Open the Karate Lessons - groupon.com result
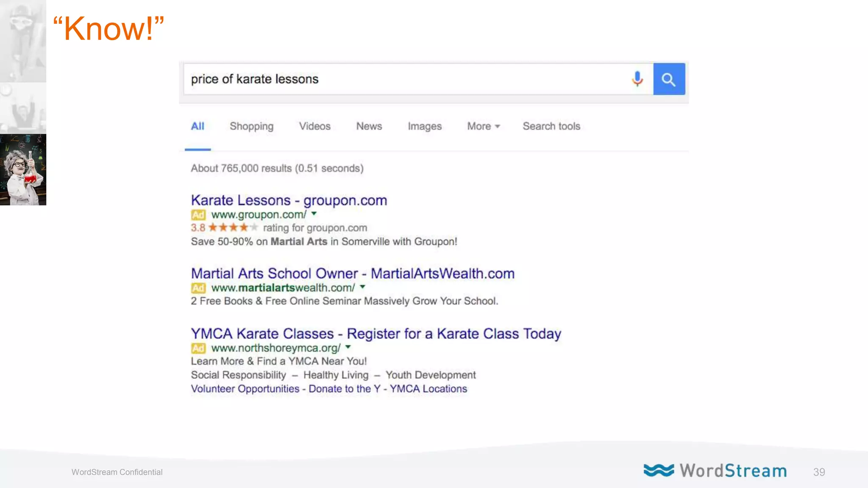 pyautogui.click(x=289, y=200)
